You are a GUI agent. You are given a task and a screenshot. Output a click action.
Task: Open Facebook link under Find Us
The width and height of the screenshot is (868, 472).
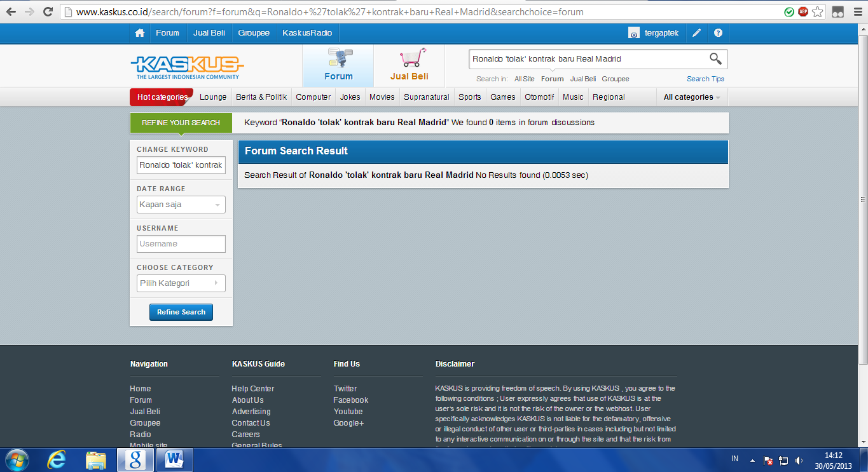point(351,400)
